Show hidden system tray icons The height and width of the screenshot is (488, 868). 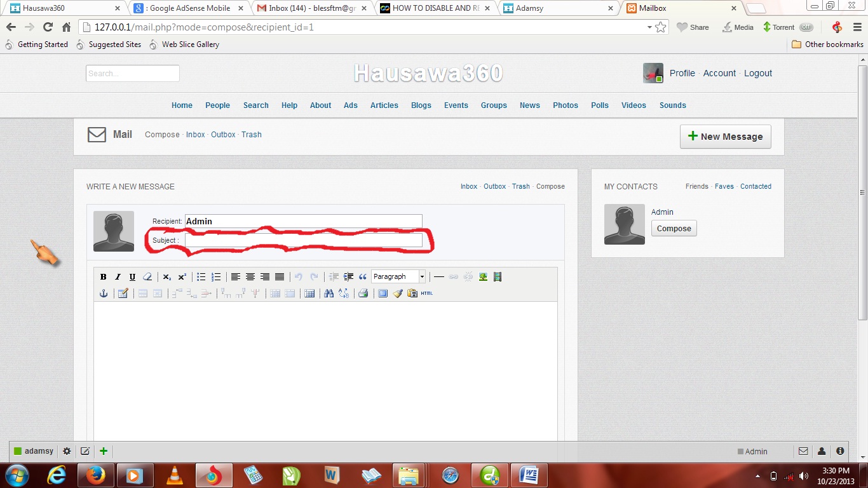[x=757, y=476]
